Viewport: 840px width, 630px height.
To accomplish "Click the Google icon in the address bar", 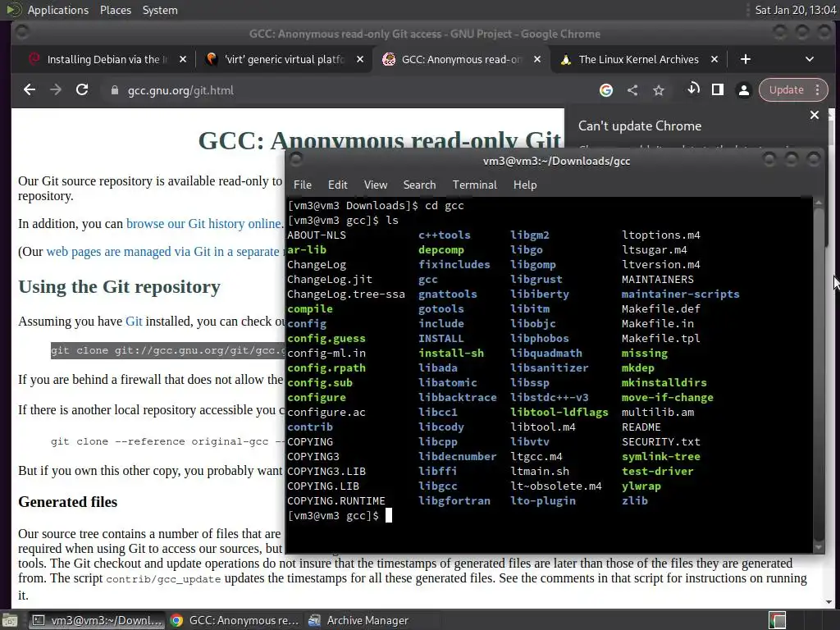I will [x=606, y=90].
